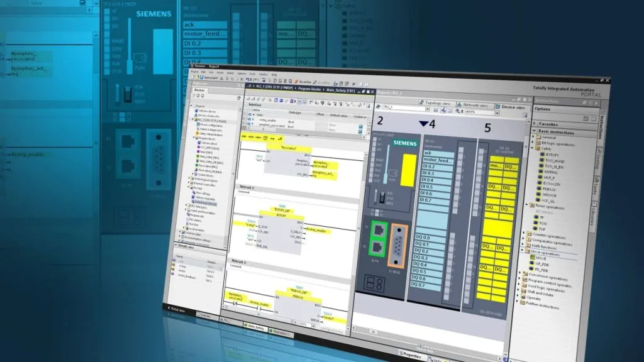Screen dimensions: 644x362
Task: Expand the General instructions folder
Action: [x=533, y=137]
